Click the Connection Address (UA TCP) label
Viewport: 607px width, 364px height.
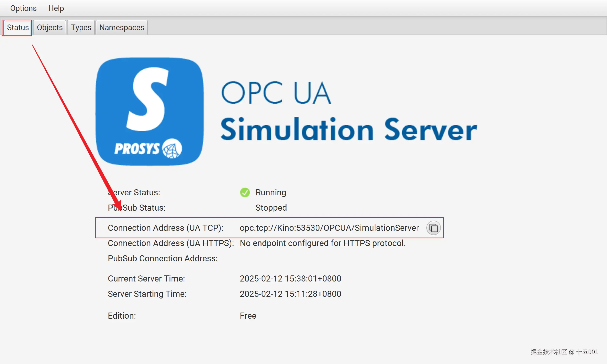pos(165,228)
